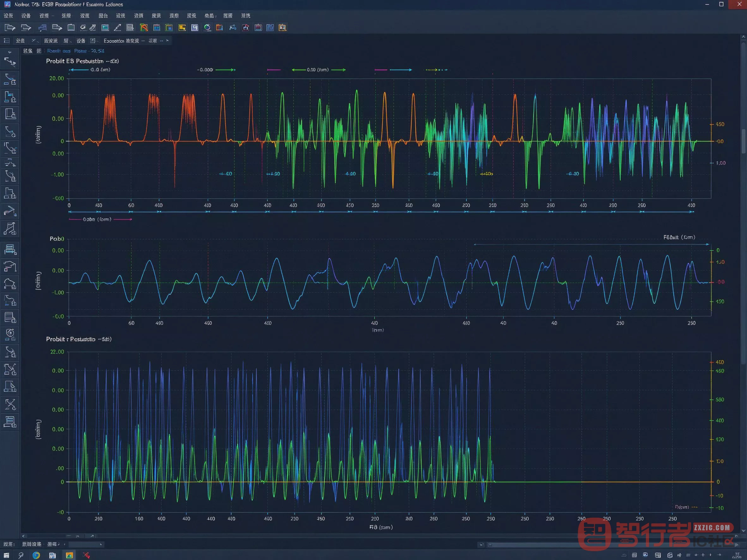Image resolution: width=747 pixels, height=560 pixels.
Task: Click the orange picture icon ending the toolbar
Action: pos(282,28)
